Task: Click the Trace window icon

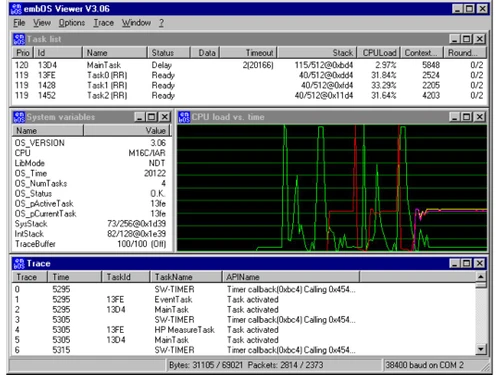Action: [x=19, y=263]
